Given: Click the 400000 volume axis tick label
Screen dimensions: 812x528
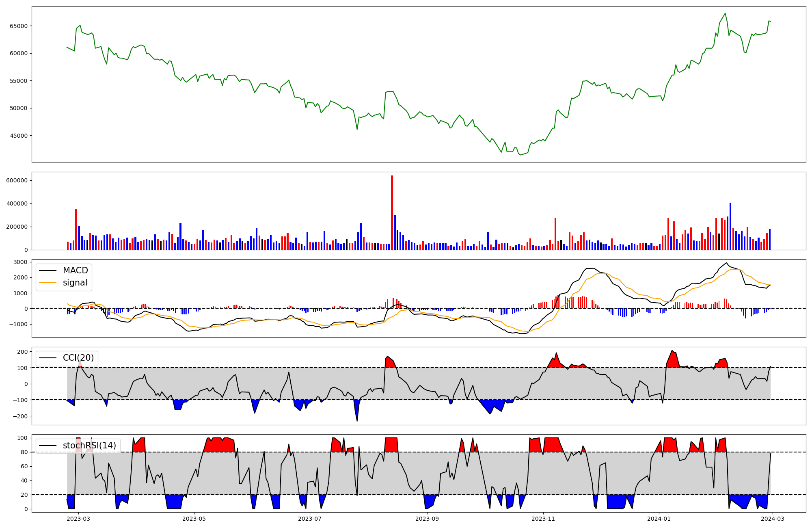Looking at the screenshot, I should pyautogui.click(x=17, y=203).
